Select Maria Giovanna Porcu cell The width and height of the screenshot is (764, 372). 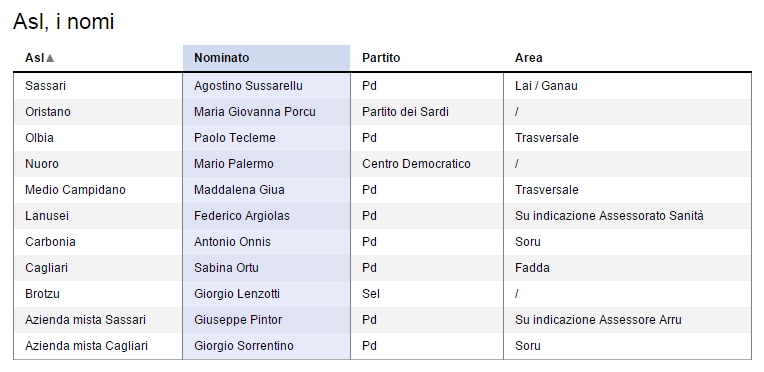[x=266, y=112]
